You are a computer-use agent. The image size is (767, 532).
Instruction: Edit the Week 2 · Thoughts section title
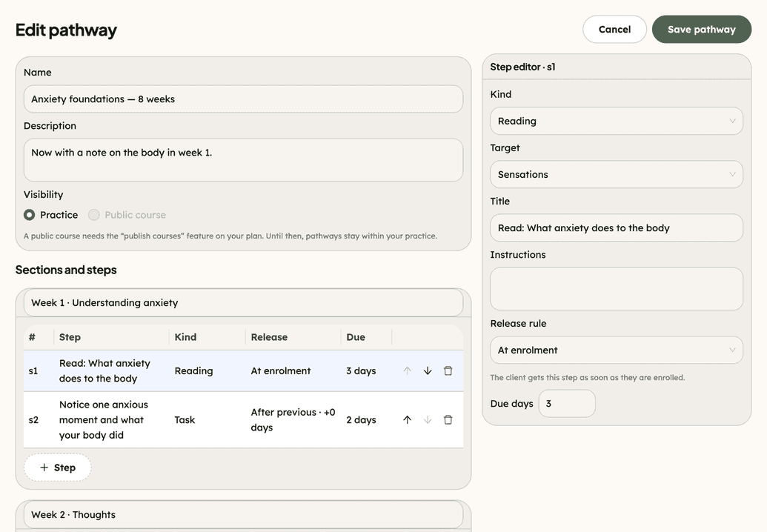coord(243,514)
